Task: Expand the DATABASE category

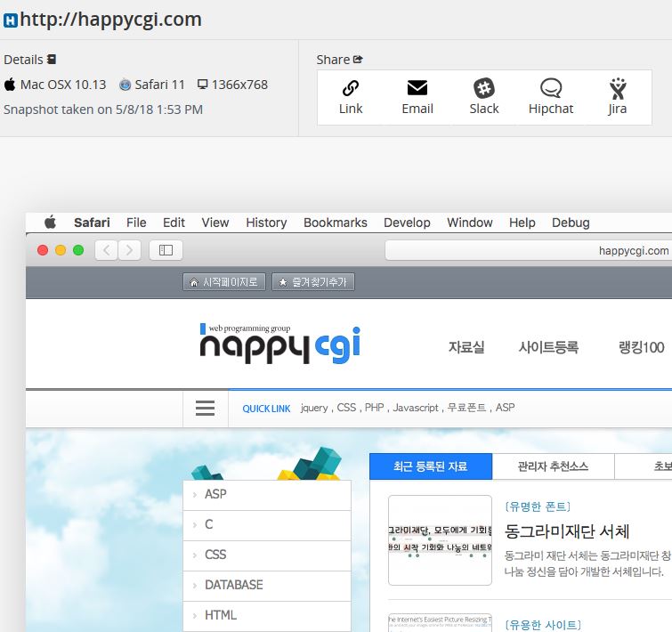Action: pos(267,586)
